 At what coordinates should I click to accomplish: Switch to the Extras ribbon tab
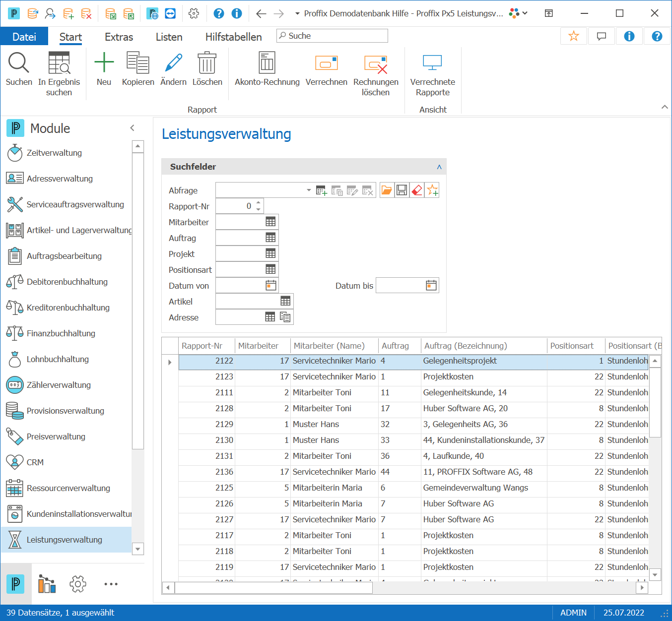click(119, 37)
